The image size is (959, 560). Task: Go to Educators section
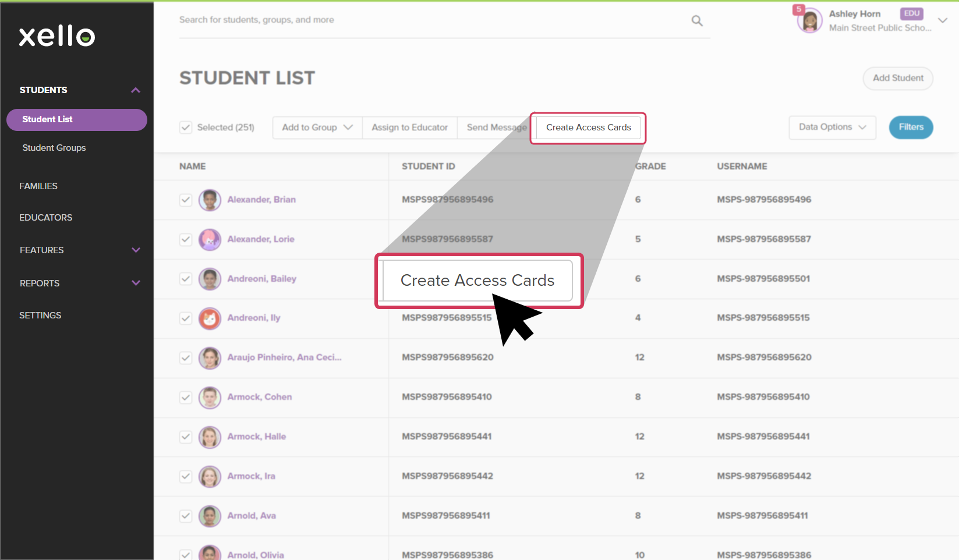coord(46,218)
